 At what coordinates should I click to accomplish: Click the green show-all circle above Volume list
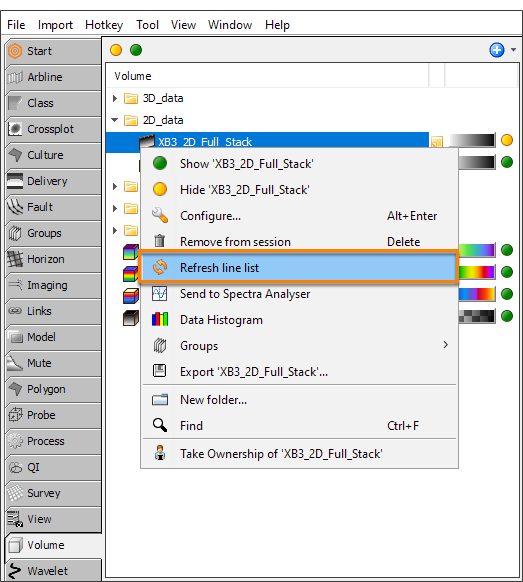136,50
